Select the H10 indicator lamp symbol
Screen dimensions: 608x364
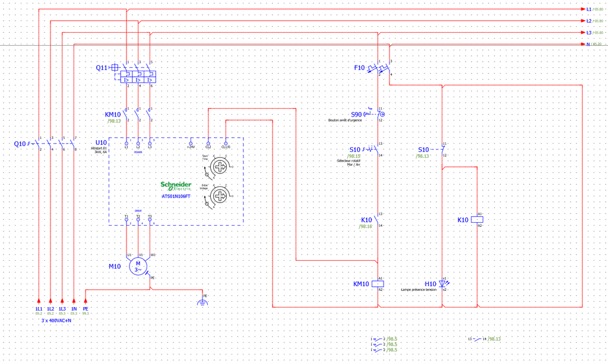(x=444, y=284)
